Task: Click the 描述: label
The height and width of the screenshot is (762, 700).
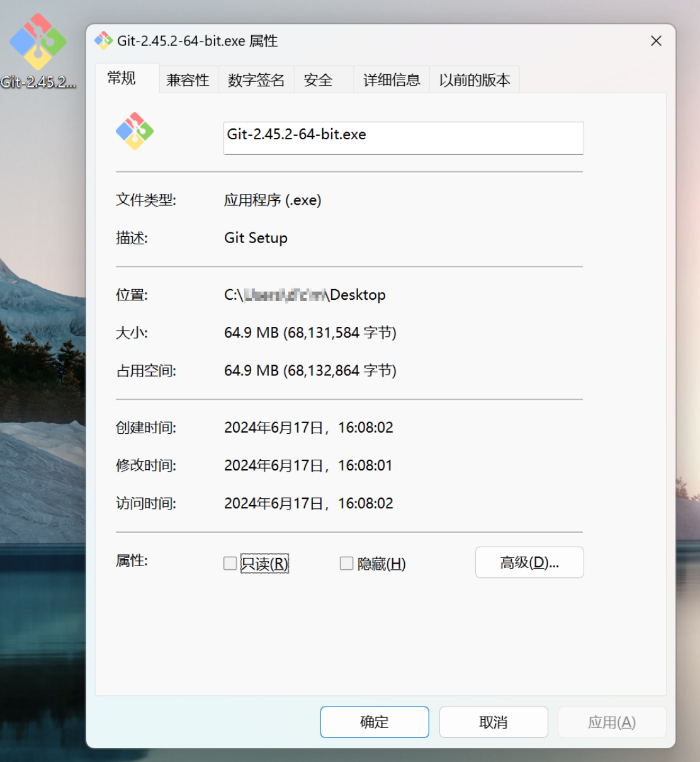Action: (132, 238)
